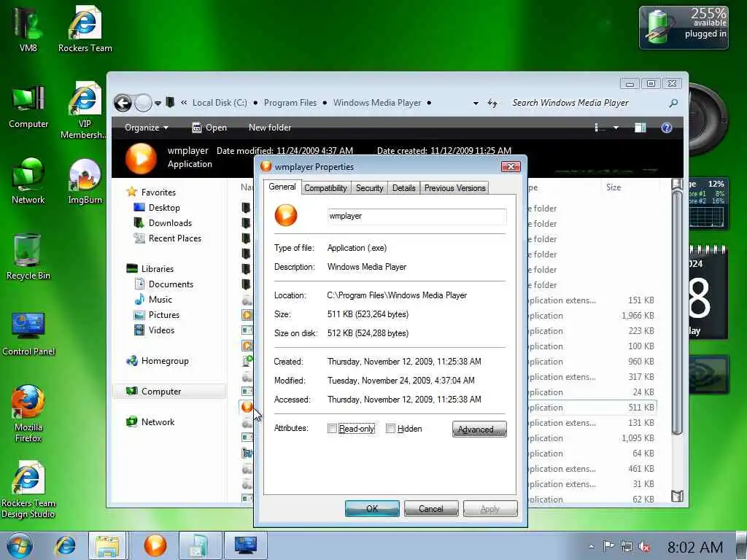Launch Internet Explorer from the taskbar
The height and width of the screenshot is (560, 747).
[65, 545]
